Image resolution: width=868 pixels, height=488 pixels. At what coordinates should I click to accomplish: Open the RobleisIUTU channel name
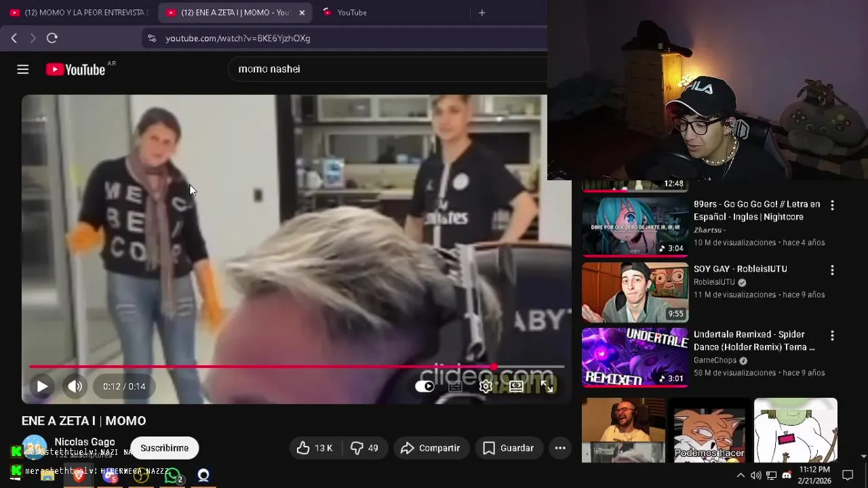pyautogui.click(x=715, y=282)
